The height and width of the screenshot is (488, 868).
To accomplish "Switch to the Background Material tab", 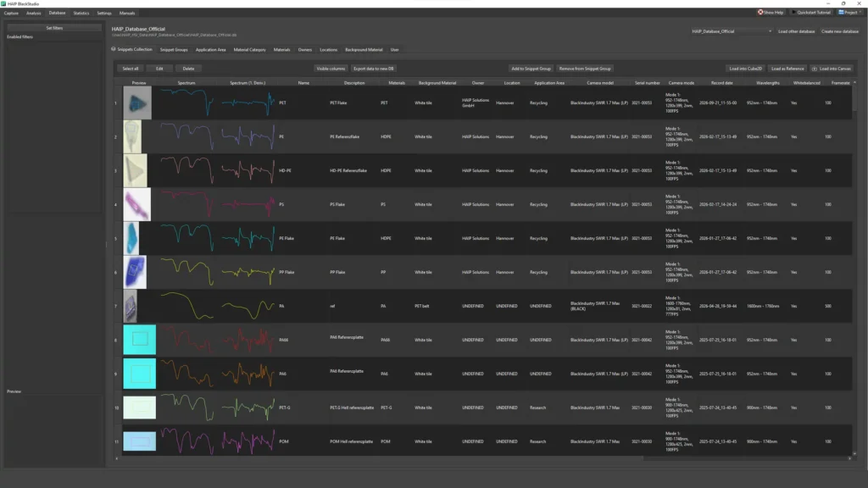I will pyautogui.click(x=364, y=50).
